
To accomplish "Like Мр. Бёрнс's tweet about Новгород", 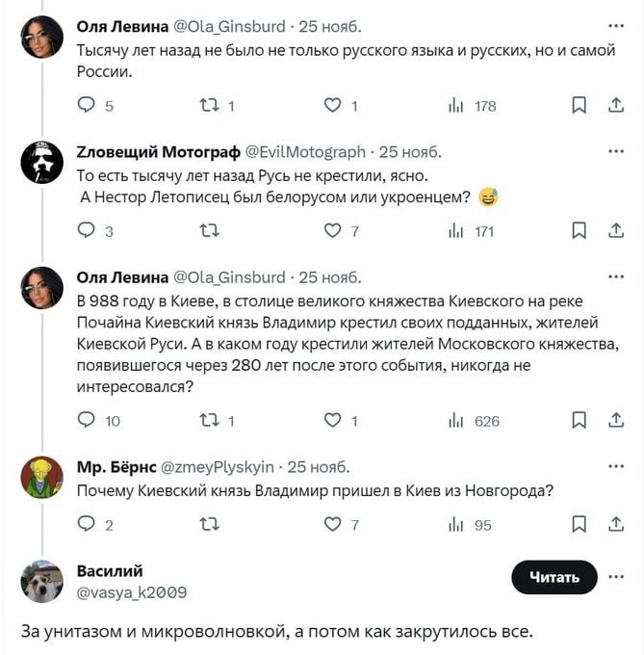I will (333, 525).
